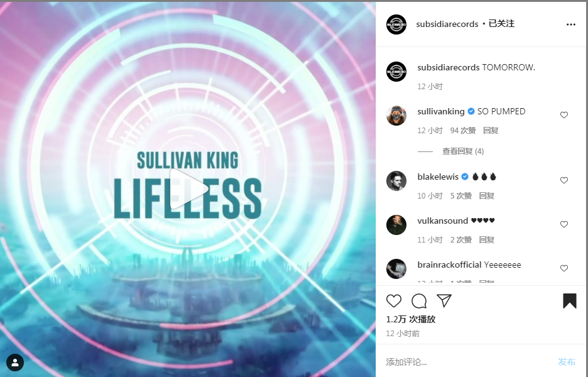588x377 pixels.
Task: Click the 已关注 following status
Action: point(501,24)
